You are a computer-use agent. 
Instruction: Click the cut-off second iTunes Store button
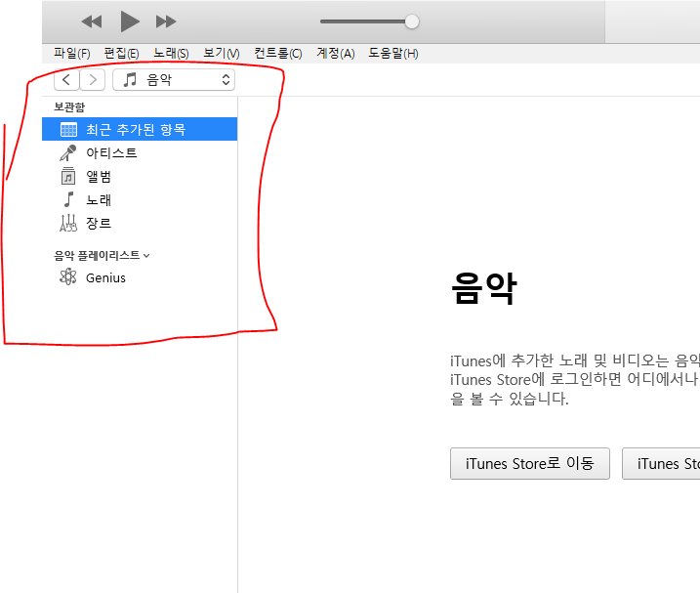click(x=661, y=463)
